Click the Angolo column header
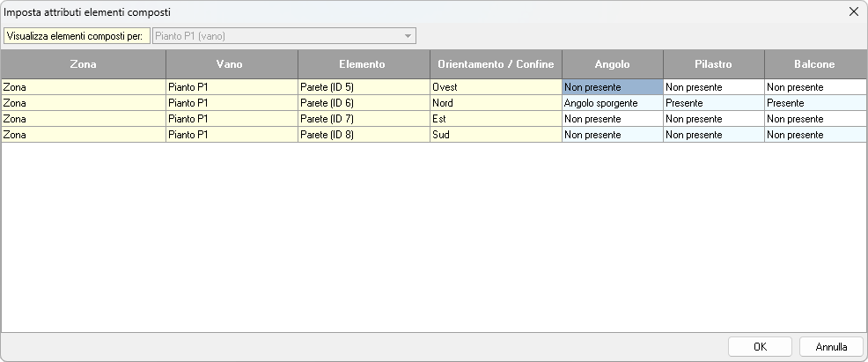Viewport: 868px width, 362px height. click(x=612, y=64)
